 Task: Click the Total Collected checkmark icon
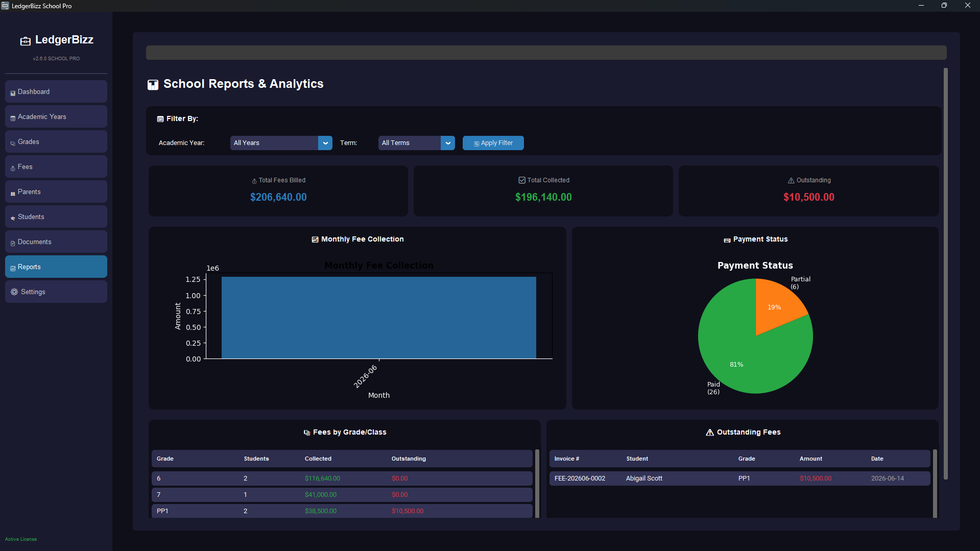[x=522, y=180]
